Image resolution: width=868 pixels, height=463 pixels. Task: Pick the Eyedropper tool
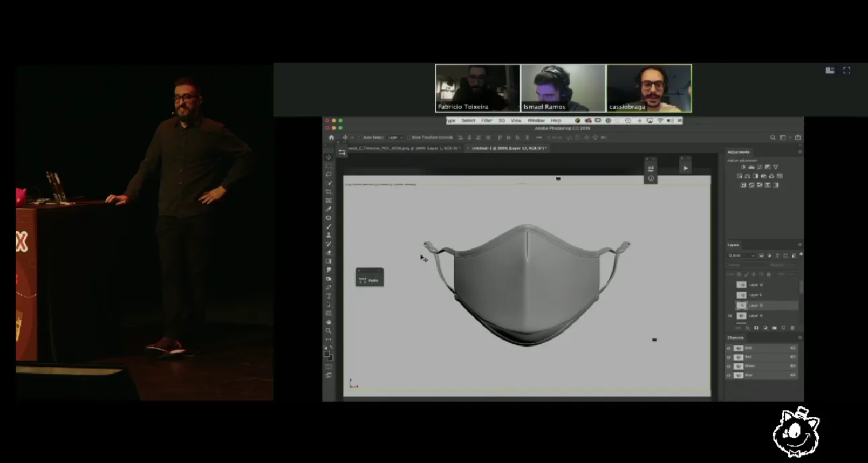[x=329, y=209]
